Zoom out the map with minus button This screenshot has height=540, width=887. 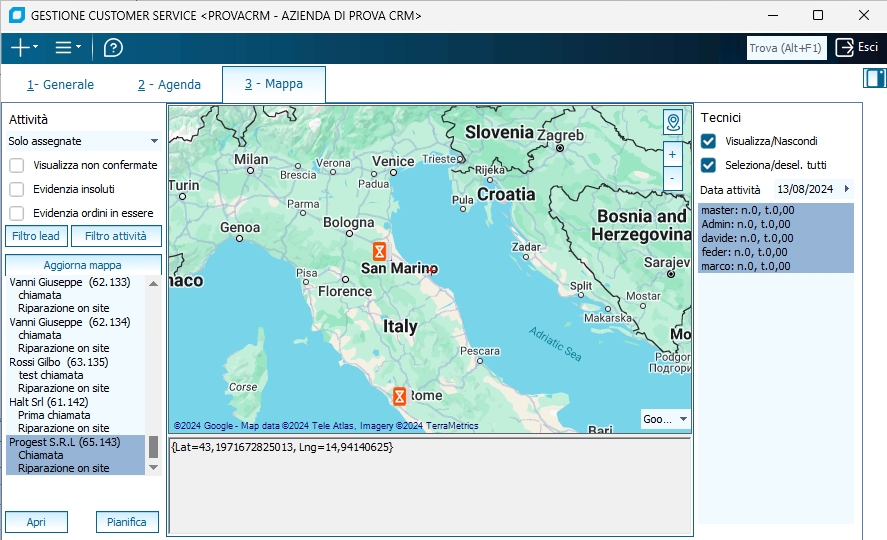(673, 178)
